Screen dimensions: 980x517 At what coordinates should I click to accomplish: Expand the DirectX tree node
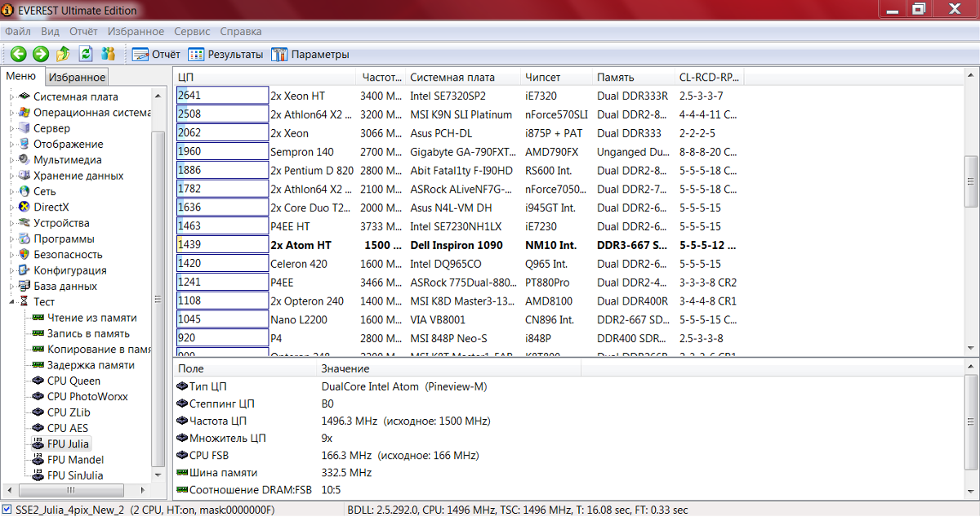coord(12,207)
